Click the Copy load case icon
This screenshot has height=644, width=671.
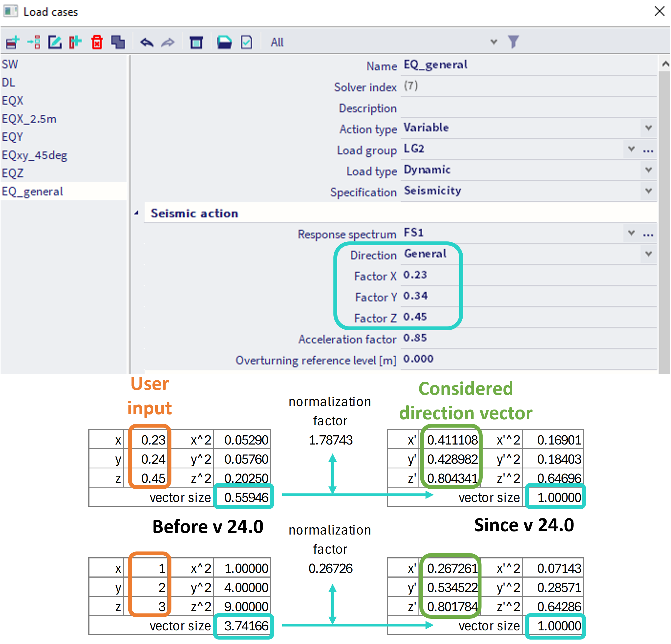click(118, 42)
